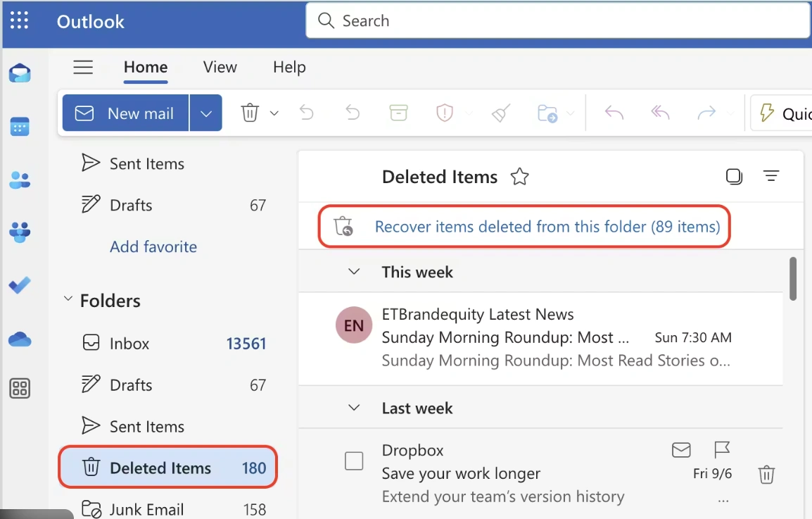Open Drafts in Favorites
The height and width of the screenshot is (519, 812).
(x=168, y=206)
